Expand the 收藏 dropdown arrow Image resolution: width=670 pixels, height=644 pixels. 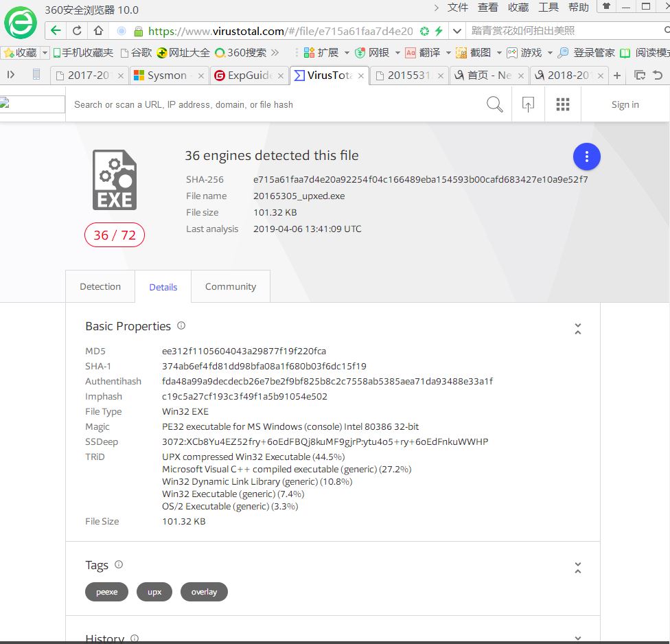(45, 53)
